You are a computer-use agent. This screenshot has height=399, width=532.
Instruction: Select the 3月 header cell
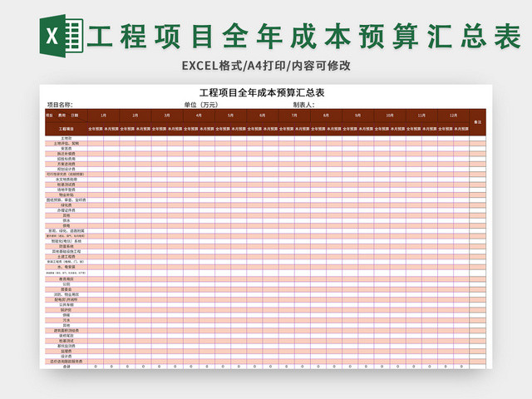[x=167, y=116]
